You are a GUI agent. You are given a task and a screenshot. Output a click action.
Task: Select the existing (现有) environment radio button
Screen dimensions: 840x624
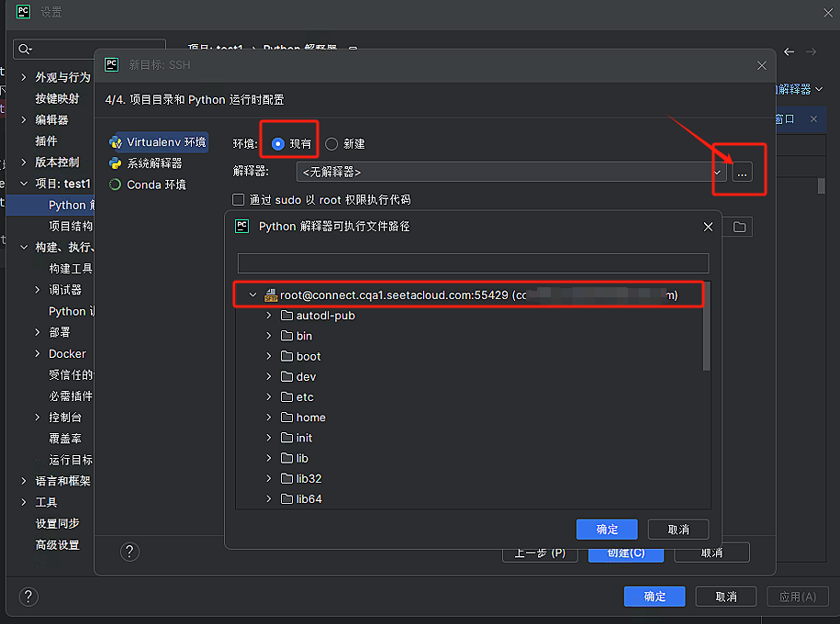coord(277,143)
